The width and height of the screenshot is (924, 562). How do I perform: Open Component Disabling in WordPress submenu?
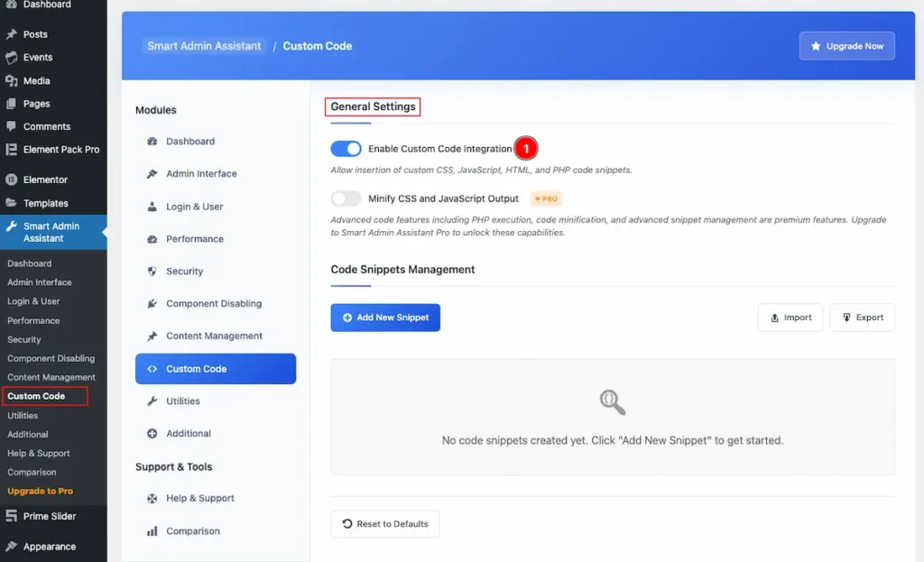pyautogui.click(x=51, y=358)
